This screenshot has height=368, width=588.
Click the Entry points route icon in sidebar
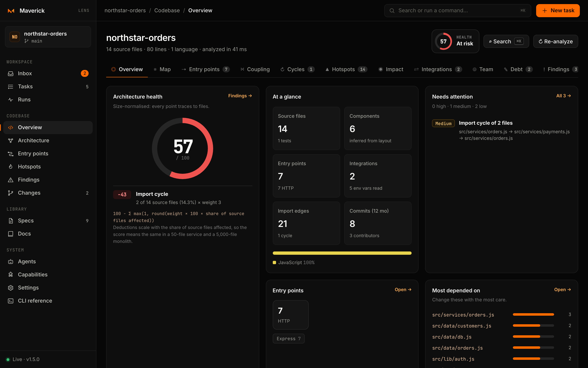pyautogui.click(x=11, y=154)
